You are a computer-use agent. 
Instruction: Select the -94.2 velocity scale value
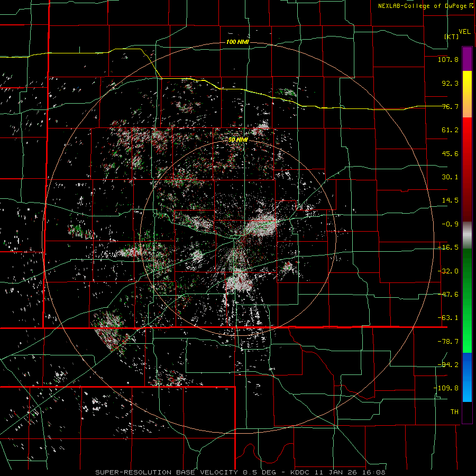(448, 364)
